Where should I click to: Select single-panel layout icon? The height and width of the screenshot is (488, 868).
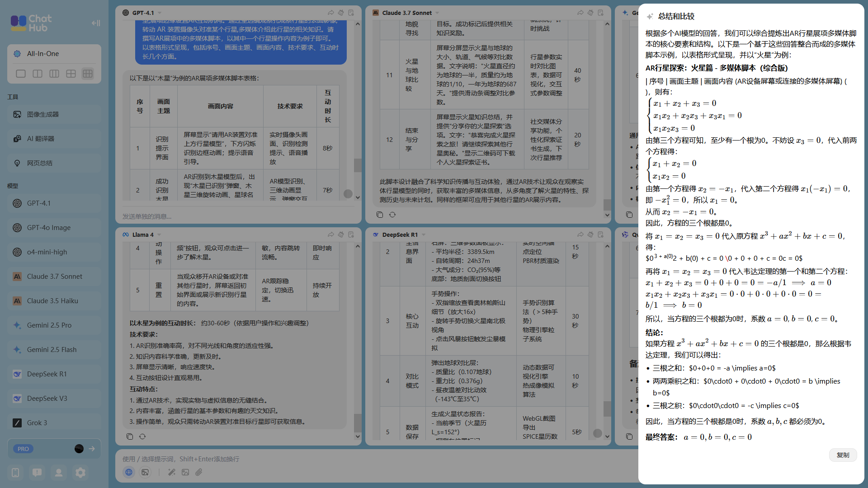pyautogui.click(x=21, y=74)
